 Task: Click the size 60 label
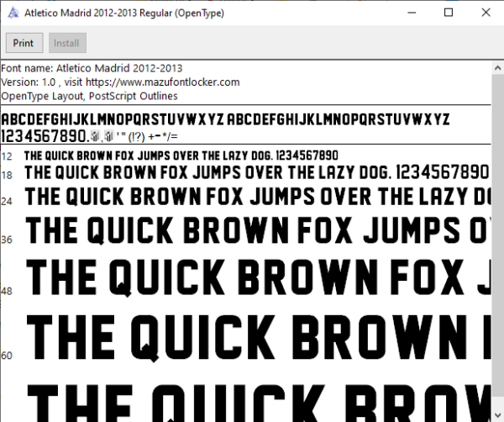coord(7,356)
